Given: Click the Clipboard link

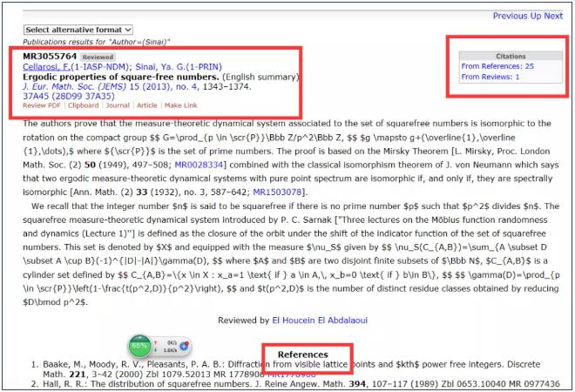Looking at the screenshot, I should pos(84,105).
